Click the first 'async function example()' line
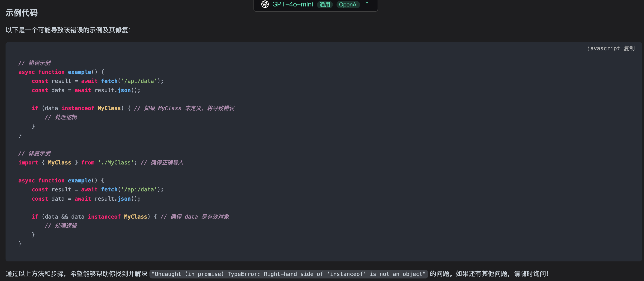644x281 pixels. (x=61, y=72)
